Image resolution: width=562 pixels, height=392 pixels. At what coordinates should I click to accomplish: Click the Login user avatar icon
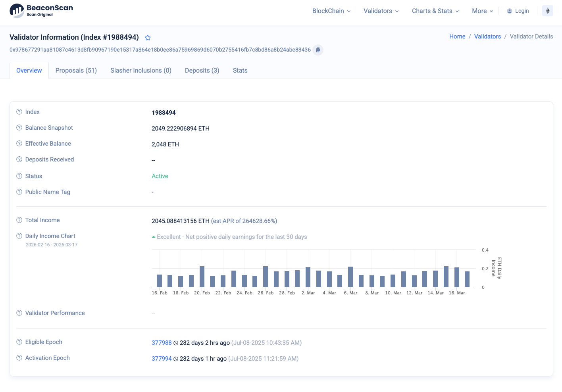(x=510, y=11)
